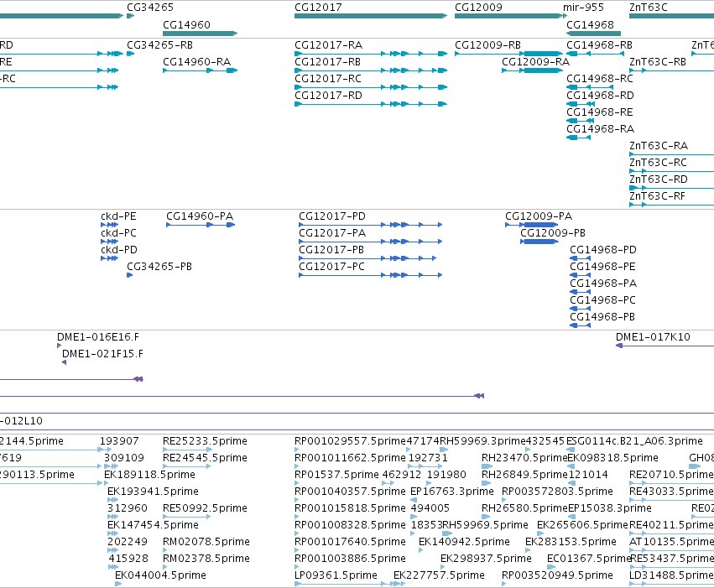Click the ZnT63C-RB transcript label
Image resolution: width=714 pixels, height=588 pixels.
(658, 62)
